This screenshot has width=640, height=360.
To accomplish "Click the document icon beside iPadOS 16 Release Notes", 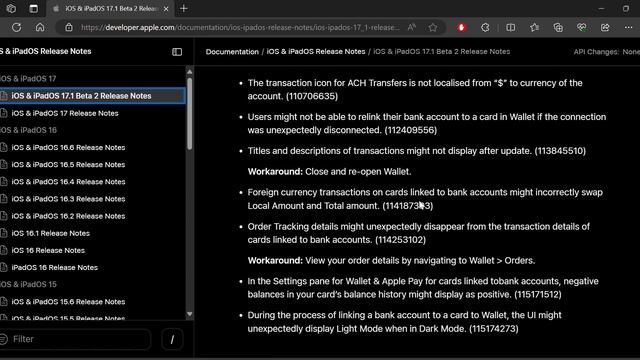I will (4, 267).
